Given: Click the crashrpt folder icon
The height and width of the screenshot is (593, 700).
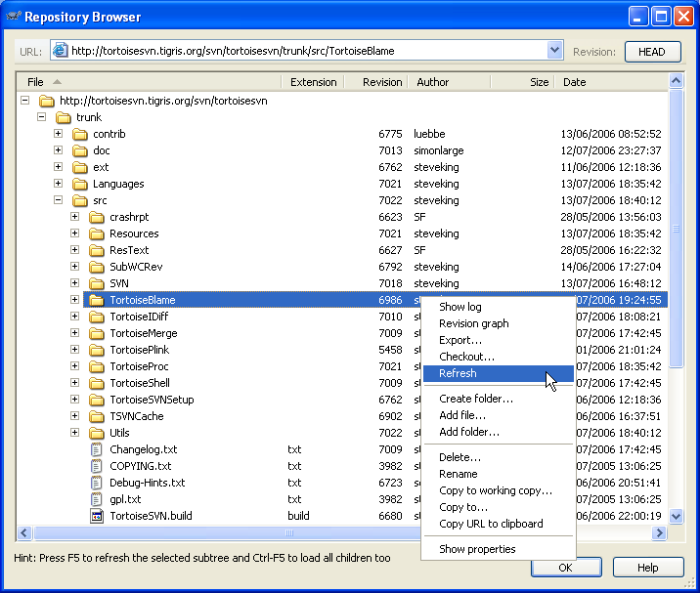Looking at the screenshot, I should [97, 217].
